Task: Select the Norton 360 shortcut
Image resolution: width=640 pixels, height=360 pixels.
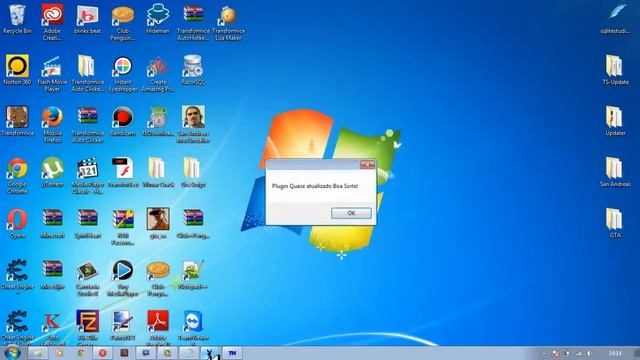Action: pyautogui.click(x=17, y=70)
